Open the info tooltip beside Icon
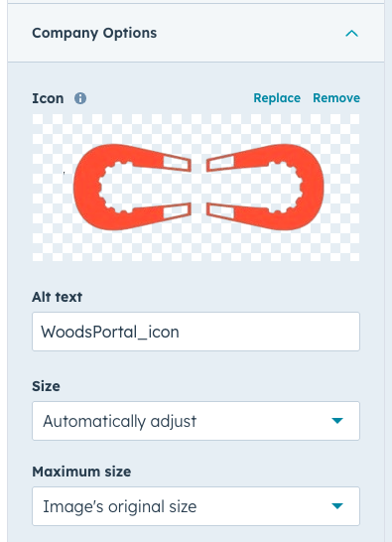Viewport: 392px width, 542px height. click(x=80, y=98)
